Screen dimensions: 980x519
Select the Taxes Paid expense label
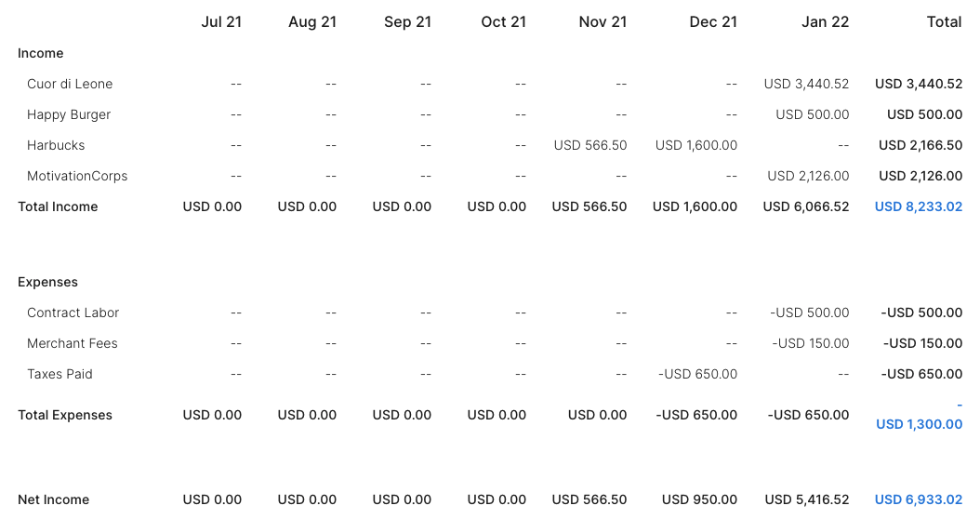click(60, 374)
